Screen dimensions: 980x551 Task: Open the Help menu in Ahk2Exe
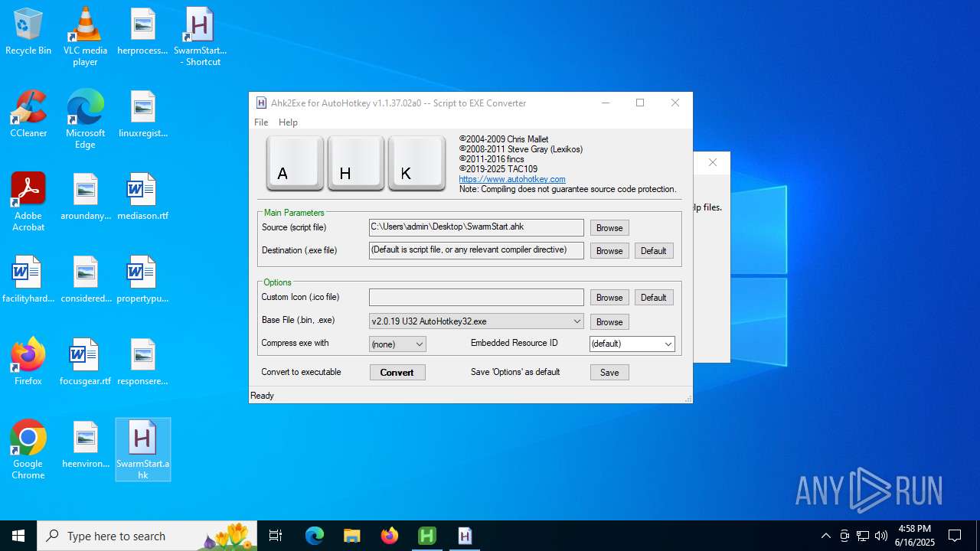(x=288, y=122)
